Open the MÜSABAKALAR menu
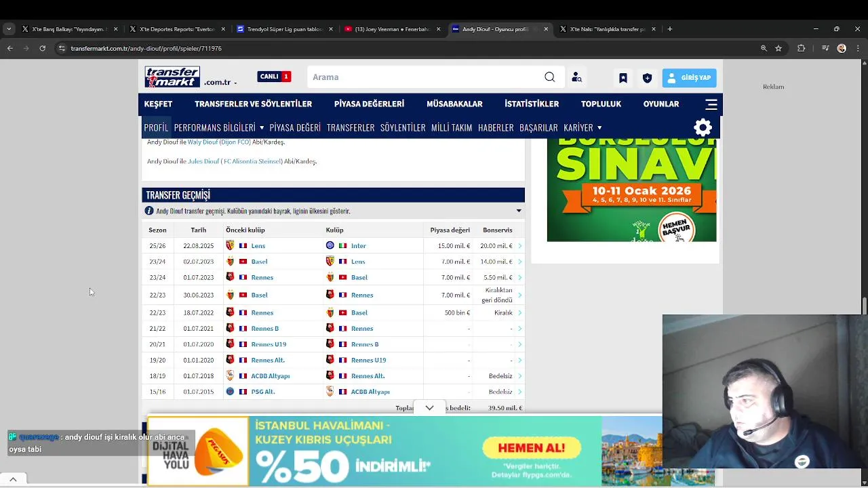 [x=454, y=104]
